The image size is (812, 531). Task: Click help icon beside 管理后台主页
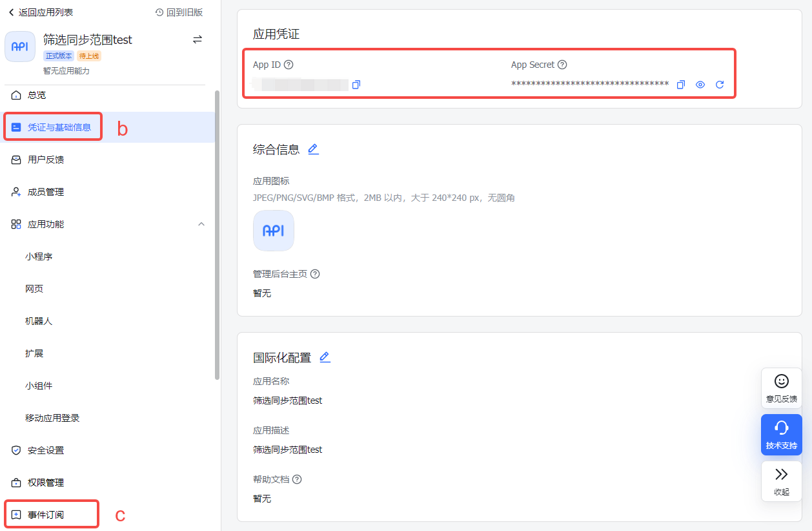[315, 274]
